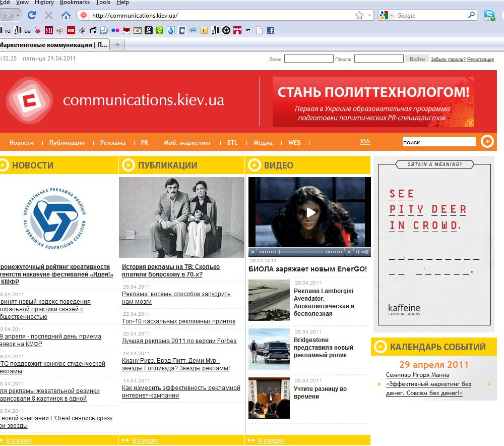
Task: Show next calendar event with right arrow
Action: coord(489,384)
